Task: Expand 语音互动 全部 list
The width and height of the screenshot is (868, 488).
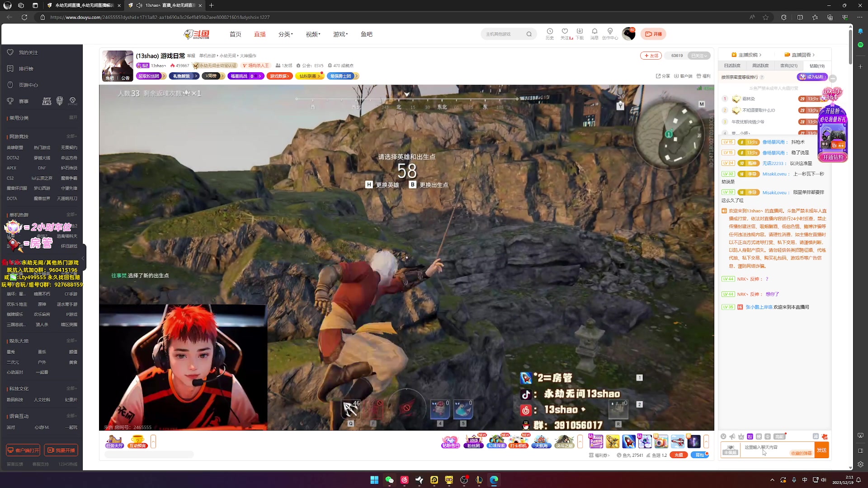Action: (71, 416)
